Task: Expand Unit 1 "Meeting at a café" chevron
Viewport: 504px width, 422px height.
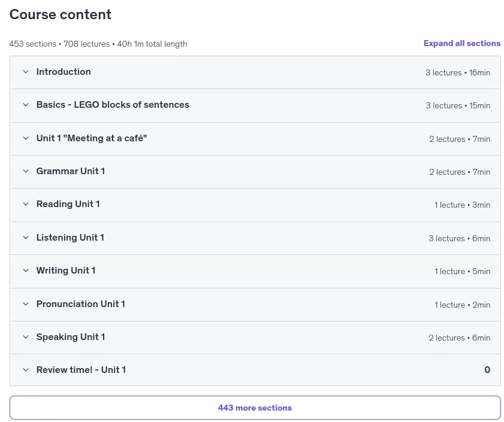Action: 26,138
